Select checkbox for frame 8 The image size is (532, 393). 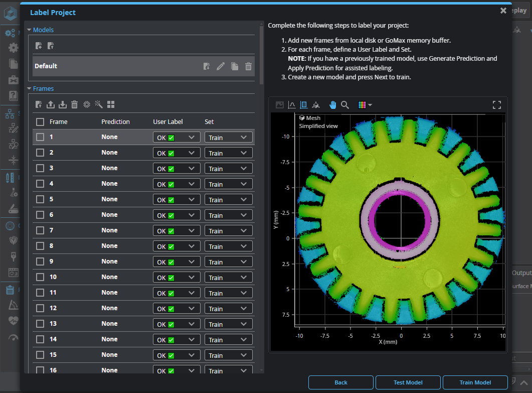40,246
